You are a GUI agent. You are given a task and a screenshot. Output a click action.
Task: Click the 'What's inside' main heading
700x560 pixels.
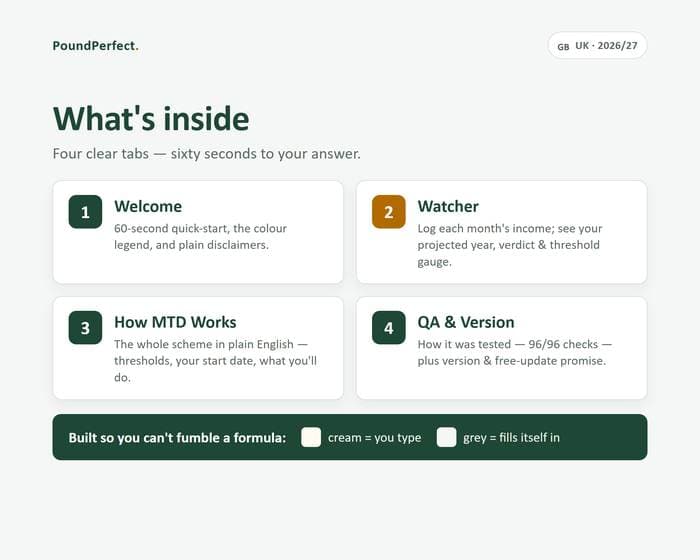click(151, 119)
